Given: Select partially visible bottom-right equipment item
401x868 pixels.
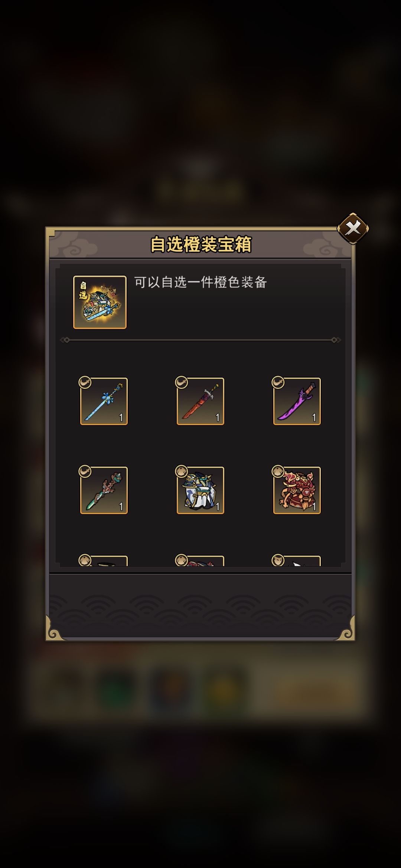Looking at the screenshot, I should click(297, 561).
